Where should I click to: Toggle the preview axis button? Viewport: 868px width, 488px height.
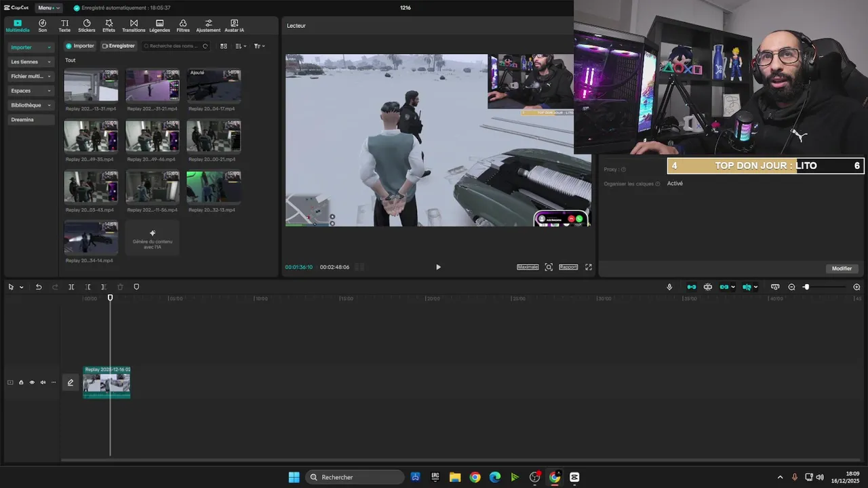[747, 287]
